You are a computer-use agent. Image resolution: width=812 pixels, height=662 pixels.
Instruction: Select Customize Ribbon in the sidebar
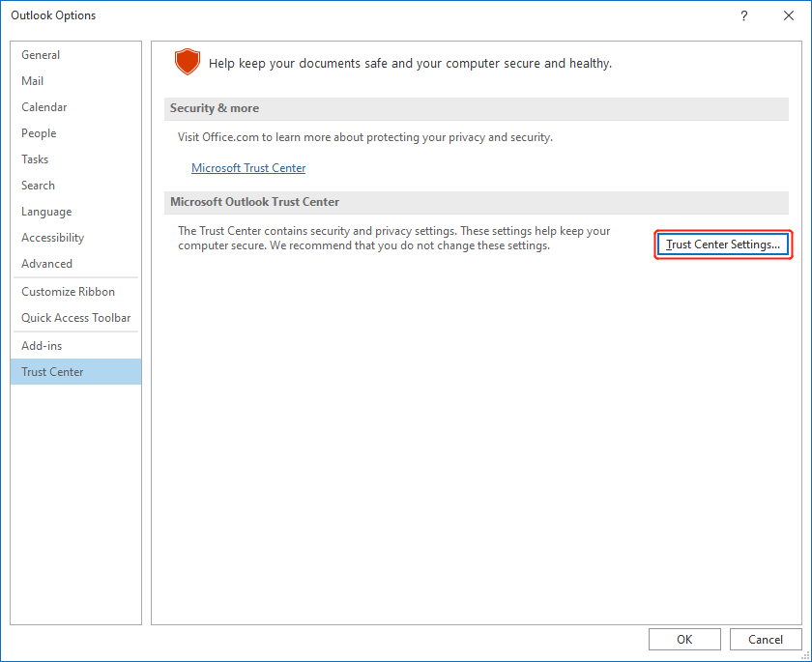tap(68, 292)
